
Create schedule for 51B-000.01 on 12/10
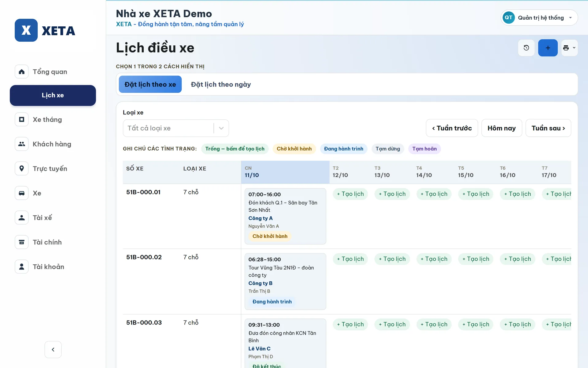point(350,194)
